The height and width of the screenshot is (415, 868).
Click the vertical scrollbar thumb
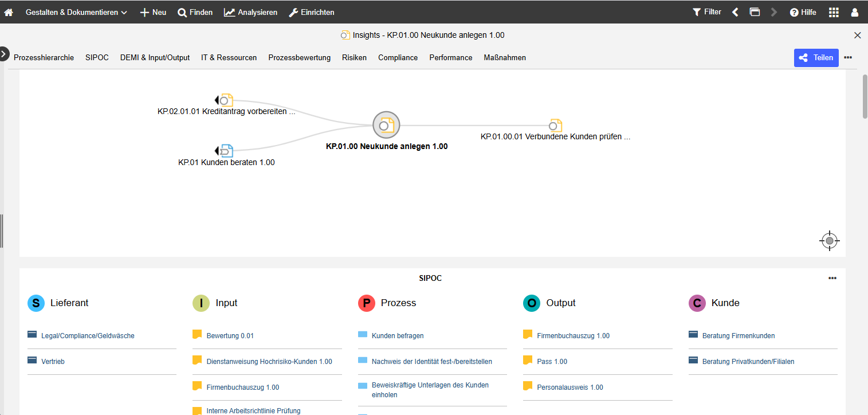tap(865, 96)
